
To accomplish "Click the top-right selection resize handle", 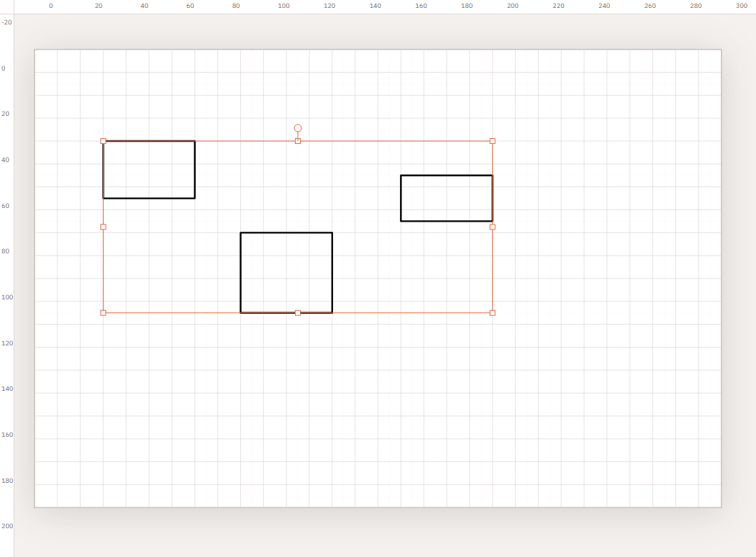I will click(493, 141).
